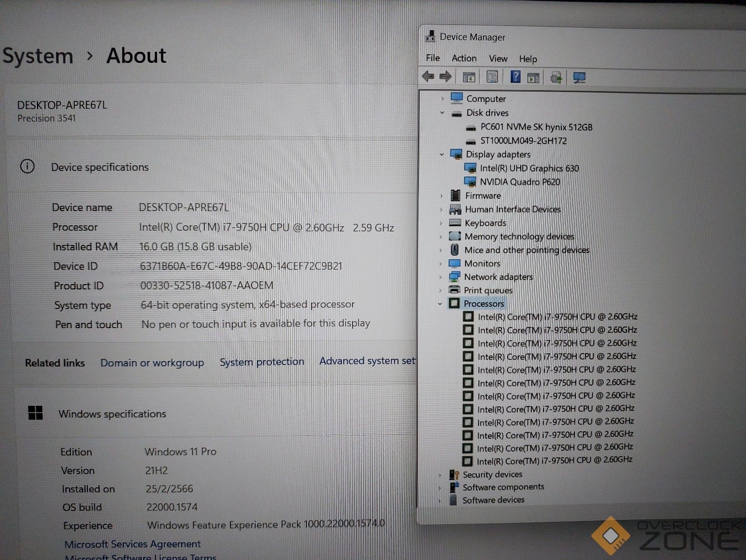Select NVIDIA Quadro P620 device
746x560 pixels.
coord(520,182)
